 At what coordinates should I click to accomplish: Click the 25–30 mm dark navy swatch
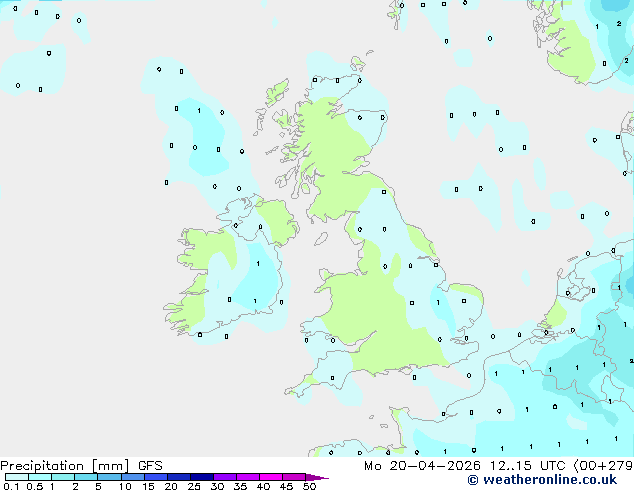pyautogui.click(x=202, y=477)
